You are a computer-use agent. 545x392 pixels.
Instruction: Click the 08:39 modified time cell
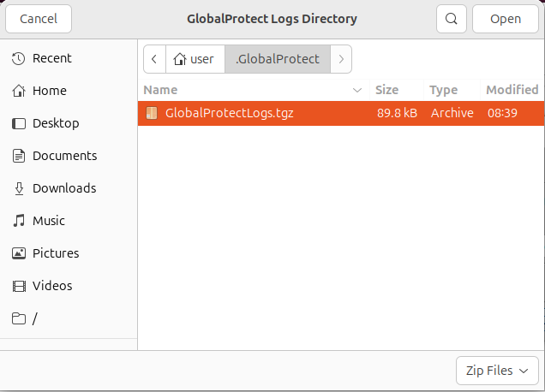point(502,113)
